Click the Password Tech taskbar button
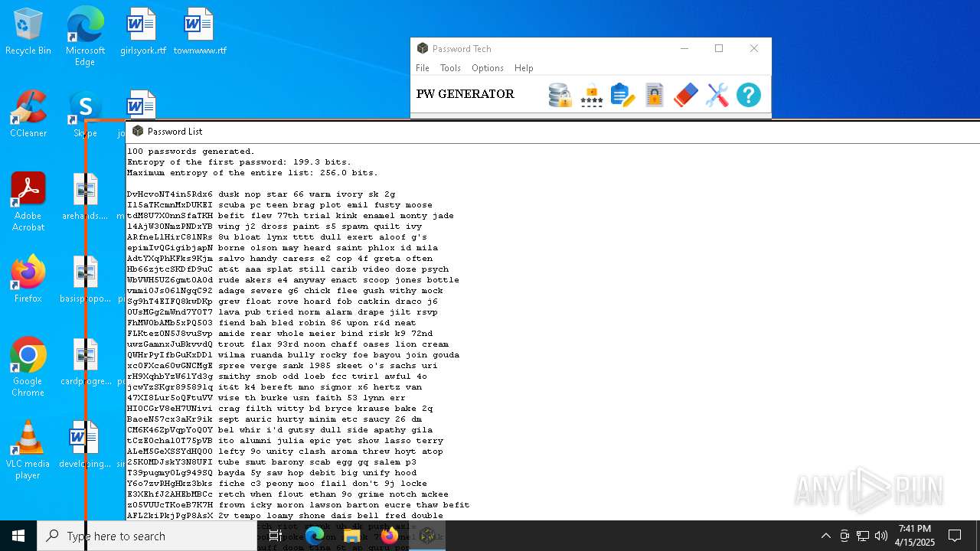The image size is (980, 551). 427,536
